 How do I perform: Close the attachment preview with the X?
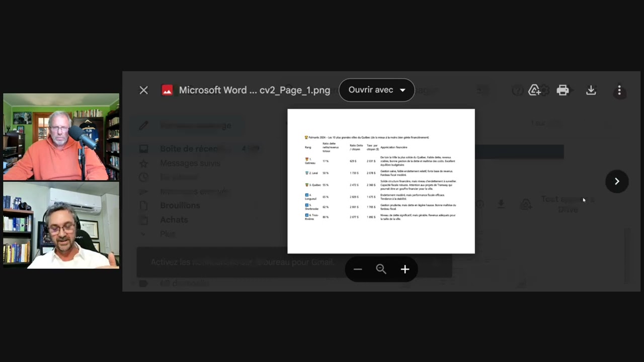click(x=143, y=90)
